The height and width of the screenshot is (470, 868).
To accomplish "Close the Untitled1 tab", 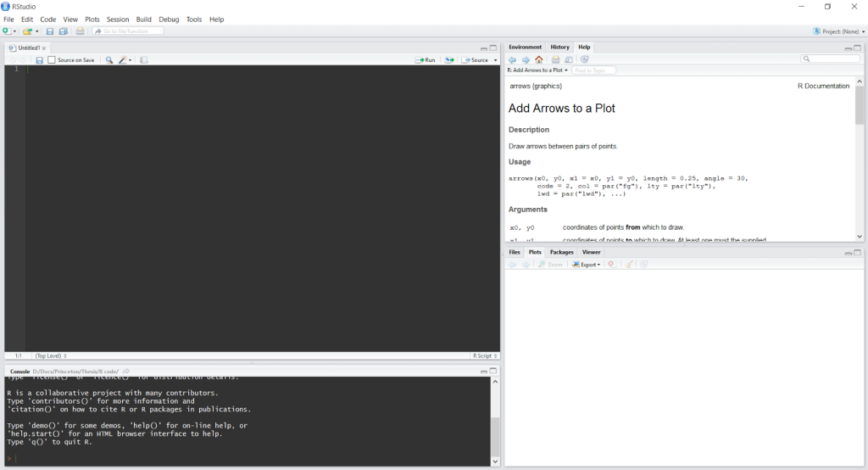I will click(x=44, y=48).
